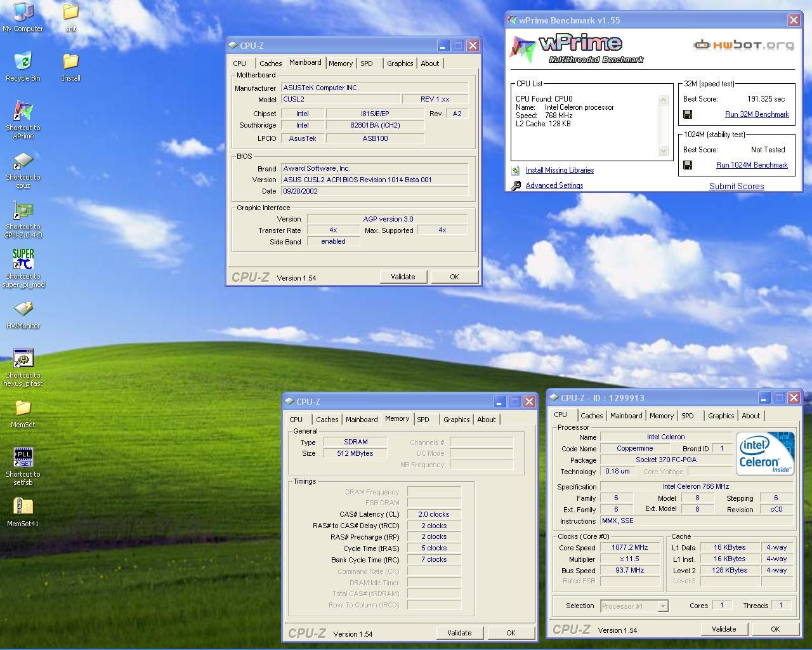Image resolution: width=812 pixels, height=650 pixels.
Task: Click the CAS# Latency 2.0 clocks field
Action: pyautogui.click(x=434, y=514)
